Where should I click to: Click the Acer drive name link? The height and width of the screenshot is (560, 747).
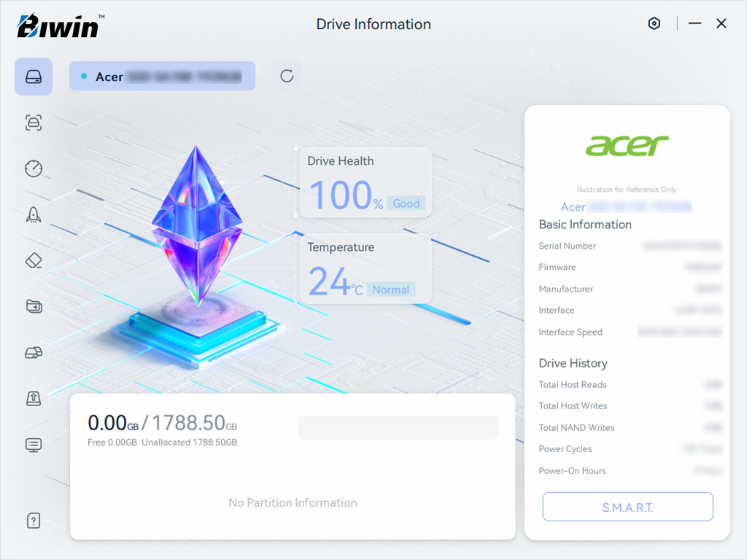tap(625, 207)
